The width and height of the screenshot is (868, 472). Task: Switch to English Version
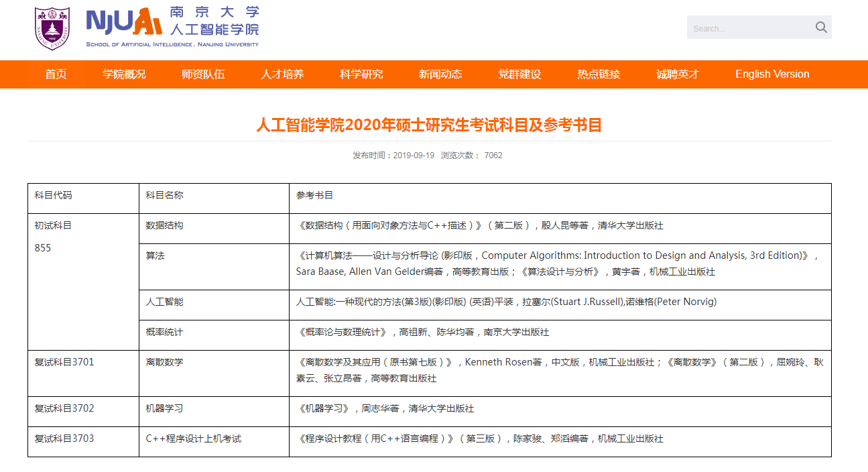click(772, 74)
